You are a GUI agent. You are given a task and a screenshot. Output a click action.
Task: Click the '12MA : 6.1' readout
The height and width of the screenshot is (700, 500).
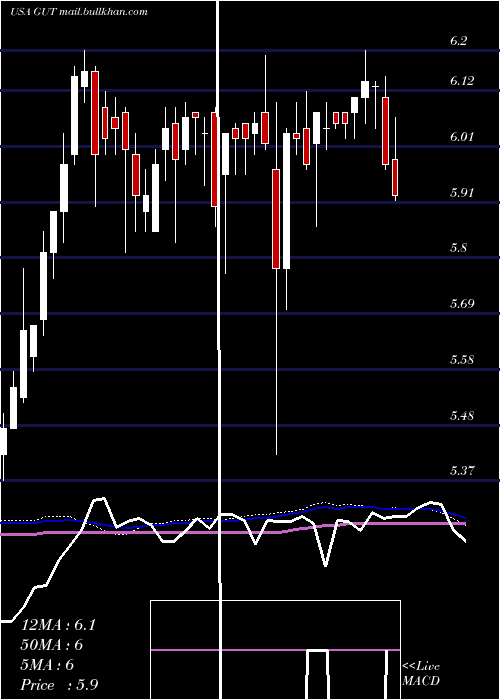click(58, 625)
